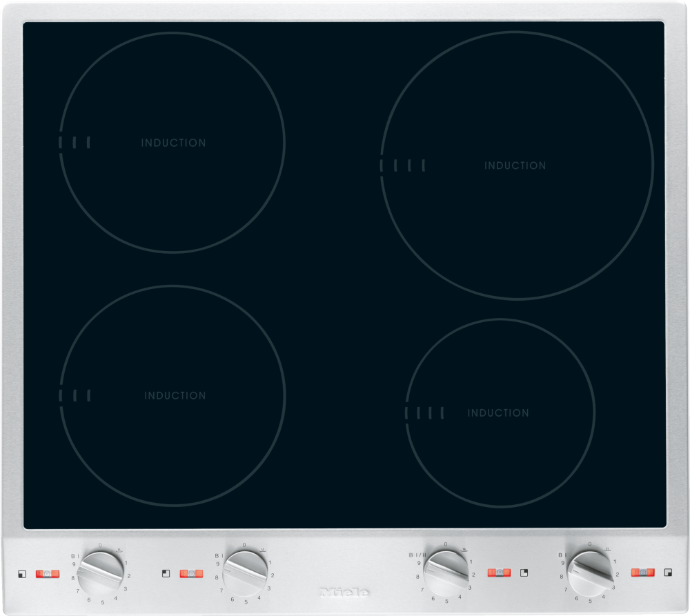The image size is (690, 616).
Task: Tap keep-warm symbol on the rear-left knob dial
Action: (263, 550)
